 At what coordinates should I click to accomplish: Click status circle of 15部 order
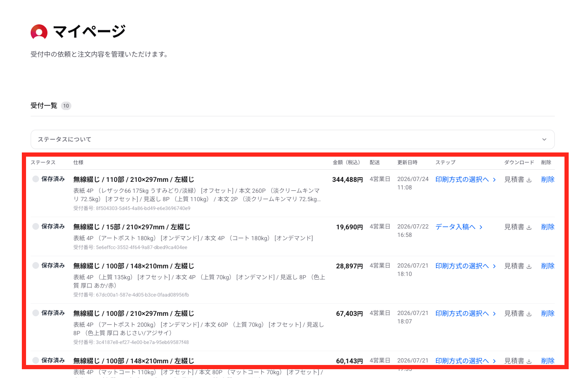click(36, 226)
